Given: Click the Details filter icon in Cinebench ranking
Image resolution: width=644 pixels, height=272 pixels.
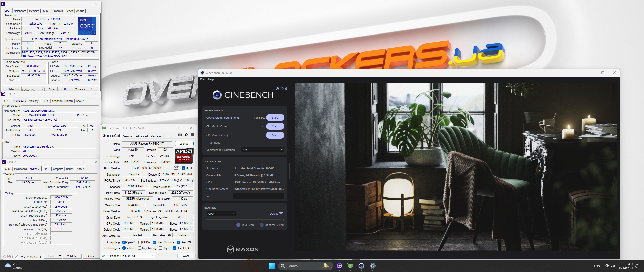Looking at the screenshot, I should (281, 214).
